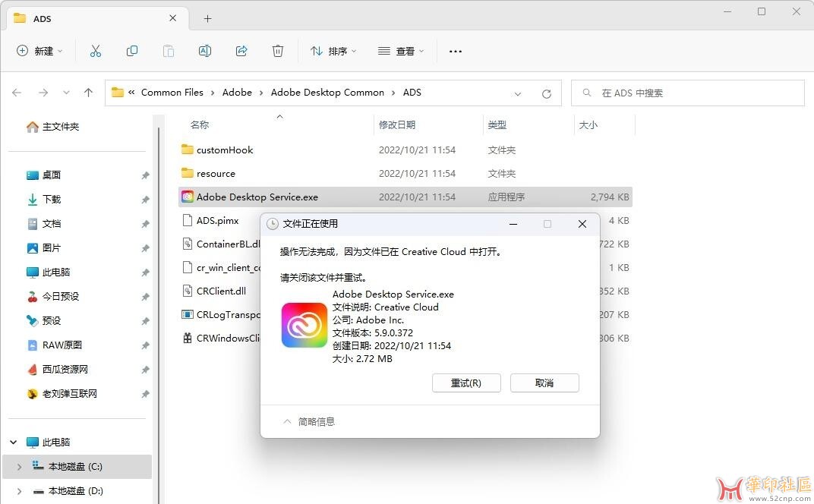The height and width of the screenshot is (504, 814).
Task: Select the CRWindowsClient file
Action: tap(221, 338)
